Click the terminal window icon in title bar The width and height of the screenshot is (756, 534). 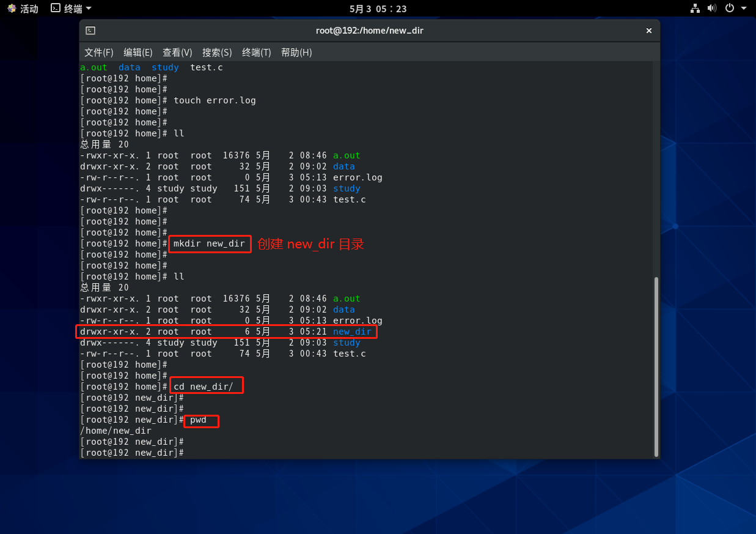90,31
